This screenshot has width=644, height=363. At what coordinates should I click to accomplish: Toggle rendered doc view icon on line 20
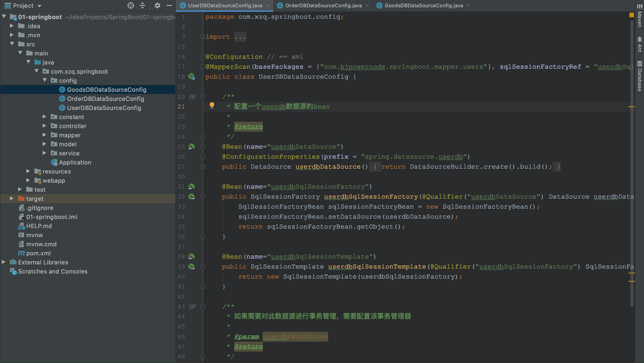(193, 97)
